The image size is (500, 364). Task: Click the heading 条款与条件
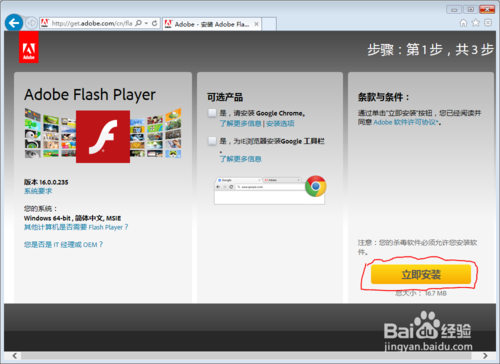click(383, 97)
